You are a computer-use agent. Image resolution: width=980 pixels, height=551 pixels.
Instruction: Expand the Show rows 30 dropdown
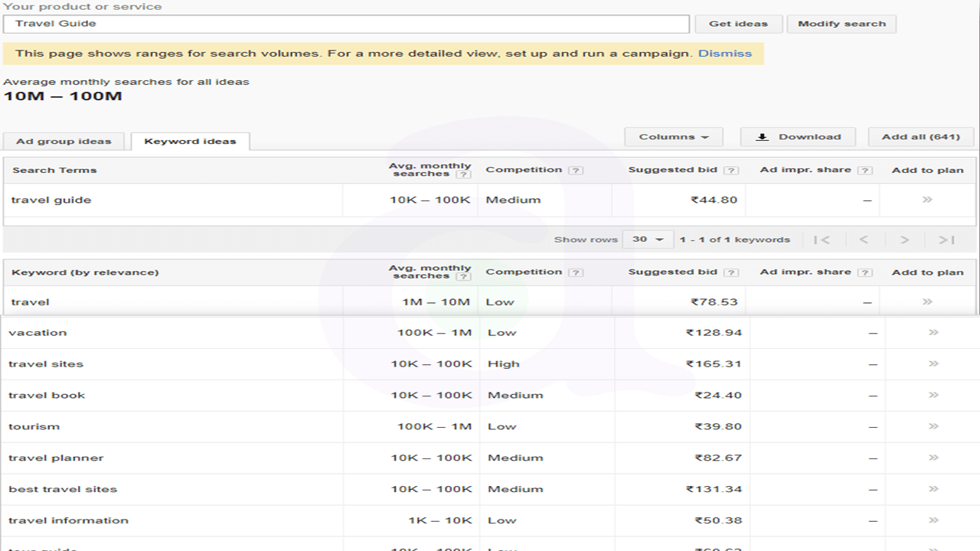coord(648,240)
